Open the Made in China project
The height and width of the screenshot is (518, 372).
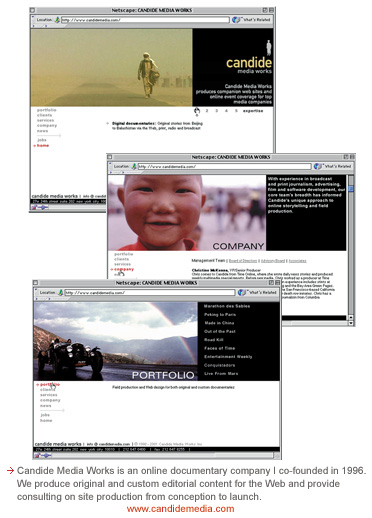[219, 323]
